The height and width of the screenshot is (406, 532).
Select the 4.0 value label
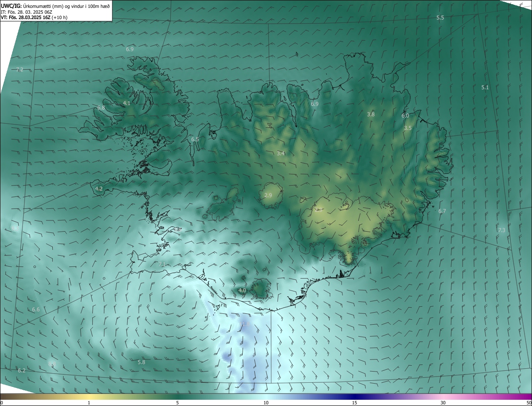[242, 290]
